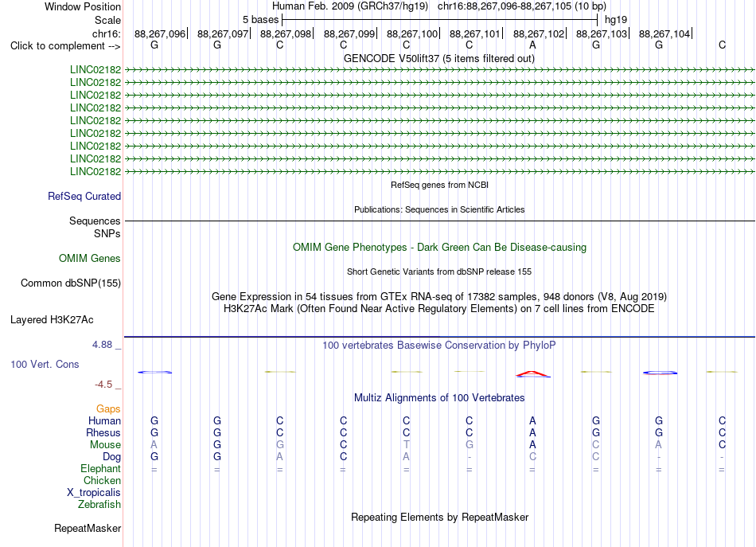Image resolution: width=756 pixels, height=547 pixels.
Task: Click position marker 88,267,103
Action: click(x=602, y=33)
